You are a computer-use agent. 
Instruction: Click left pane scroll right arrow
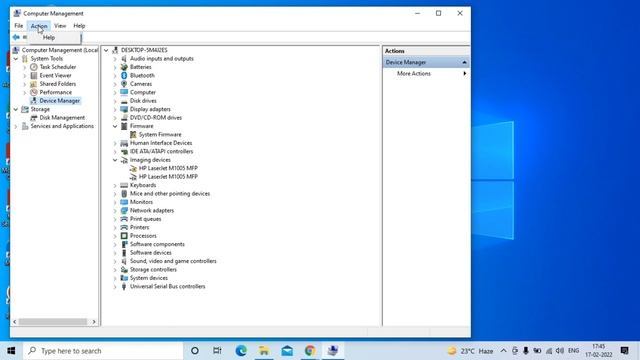pos(94,322)
